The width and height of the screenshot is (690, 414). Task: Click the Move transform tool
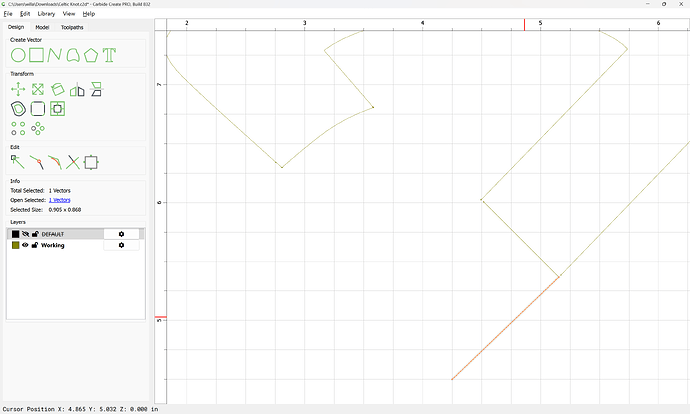point(17,89)
